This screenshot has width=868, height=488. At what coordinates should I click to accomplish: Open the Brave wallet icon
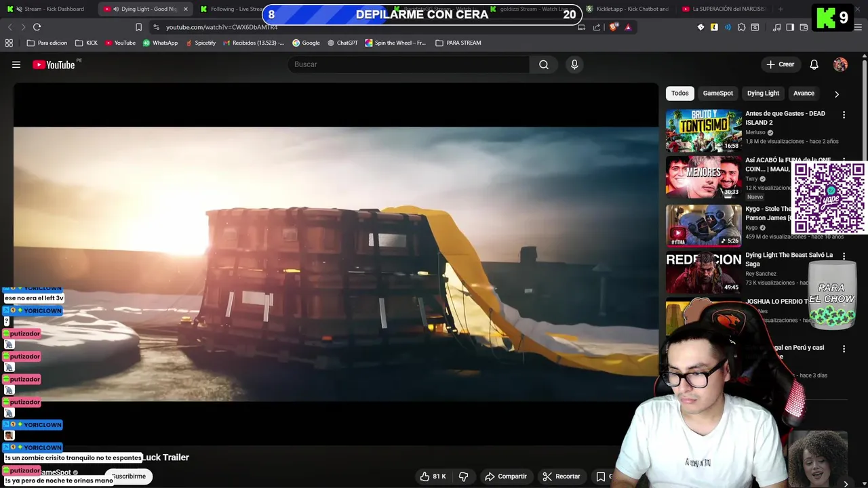click(804, 27)
